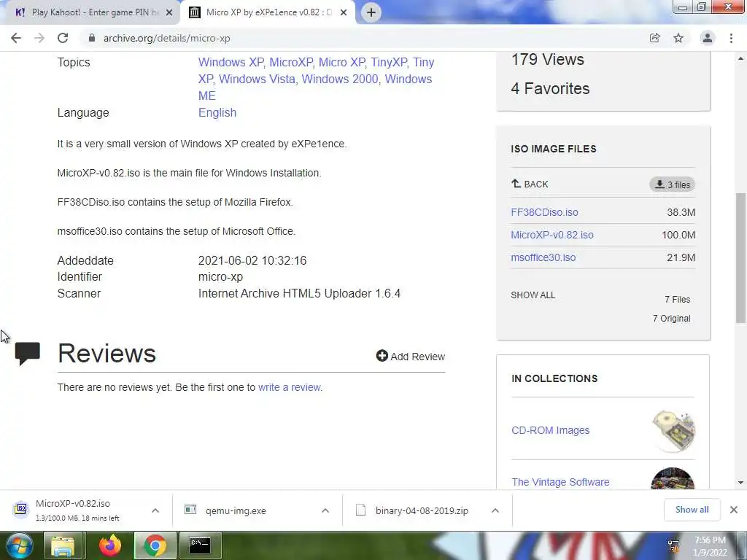This screenshot has height=560, width=747.
Task: Click SHOW ALL files link
Action: click(x=533, y=295)
